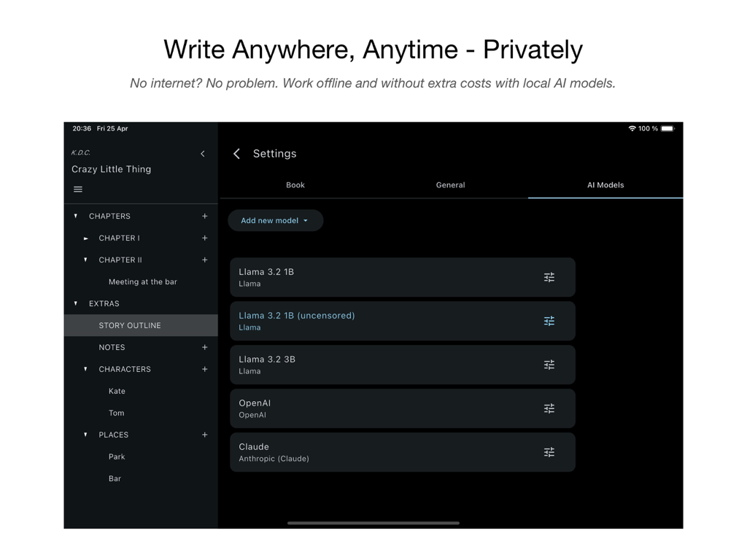
Task: Open settings for the OpenAI model
Action: [549, 408]
